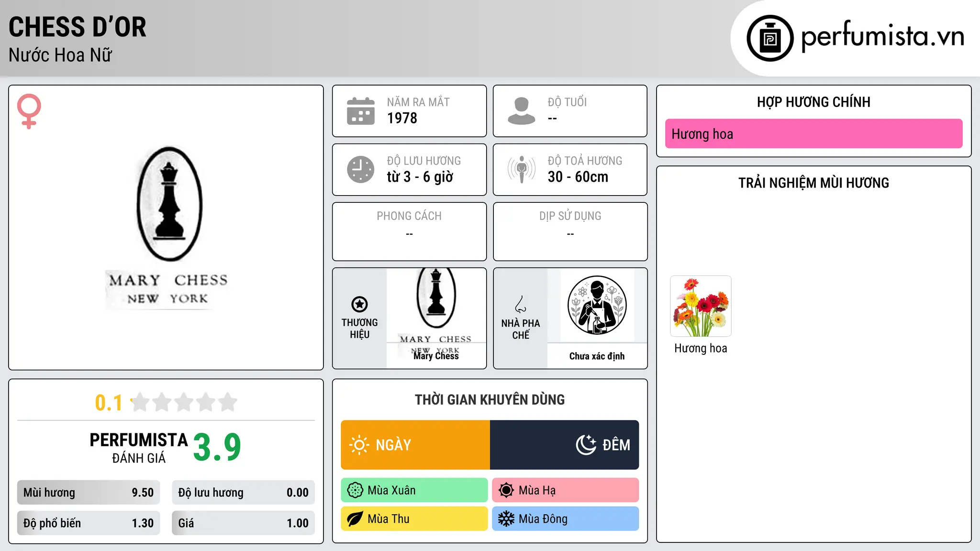Image resolution: width=980 pixels, height=551 pixels.
Task: Click the sillage value 30 - 60cm
Action: [578, 177]
